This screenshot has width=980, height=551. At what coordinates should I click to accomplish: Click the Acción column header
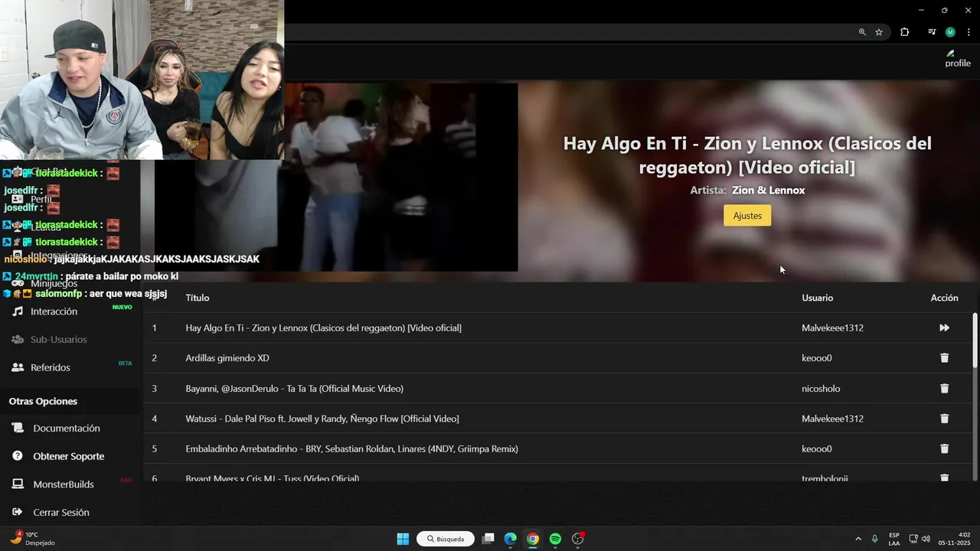click(x=944, y=298)
